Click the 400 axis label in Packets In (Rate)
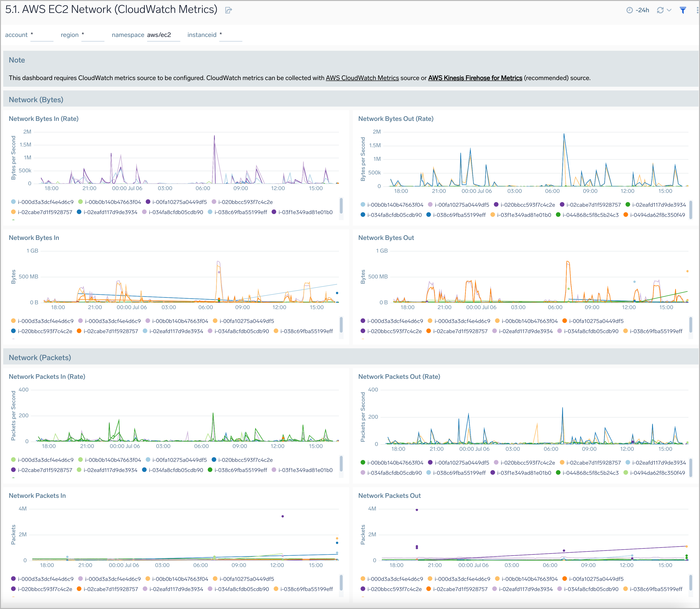The image size is (700, 609). tap(24, 390)
